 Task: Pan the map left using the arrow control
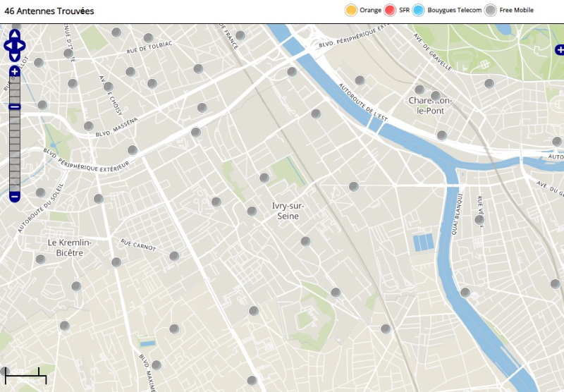[x=7, y=45]
